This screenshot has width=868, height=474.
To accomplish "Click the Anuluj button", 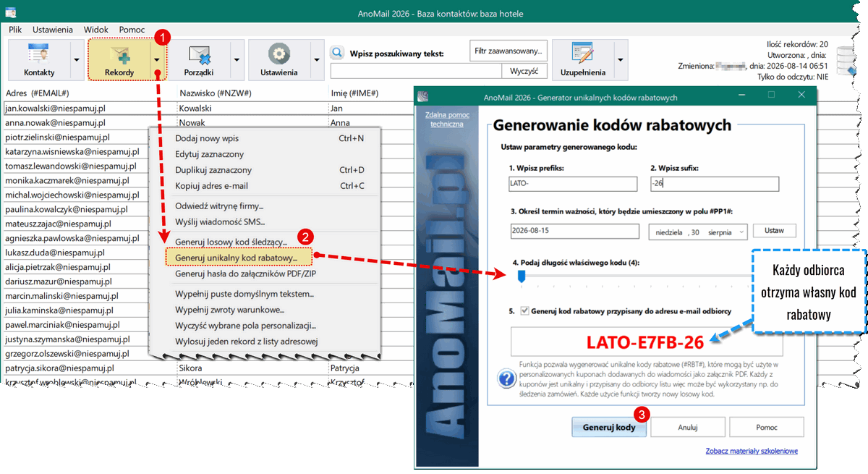I will tap(688, 427).
